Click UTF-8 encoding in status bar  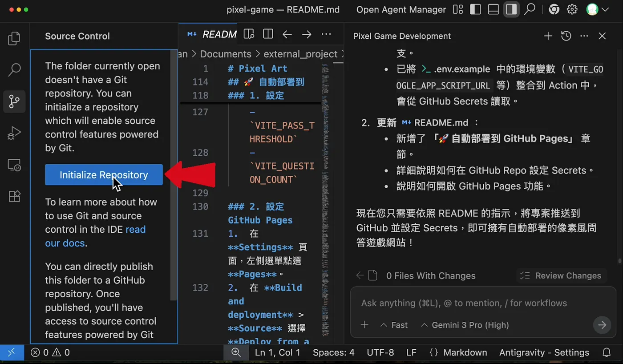pyautogui.click(x=380, y=352)
